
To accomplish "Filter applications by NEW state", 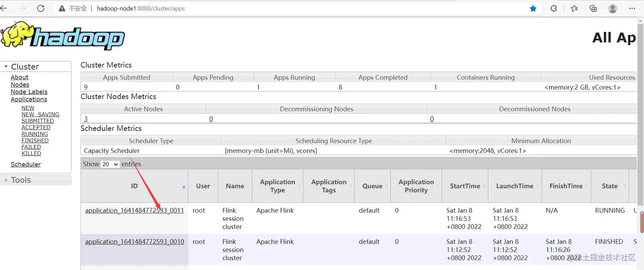I will (x=28, y=108).
